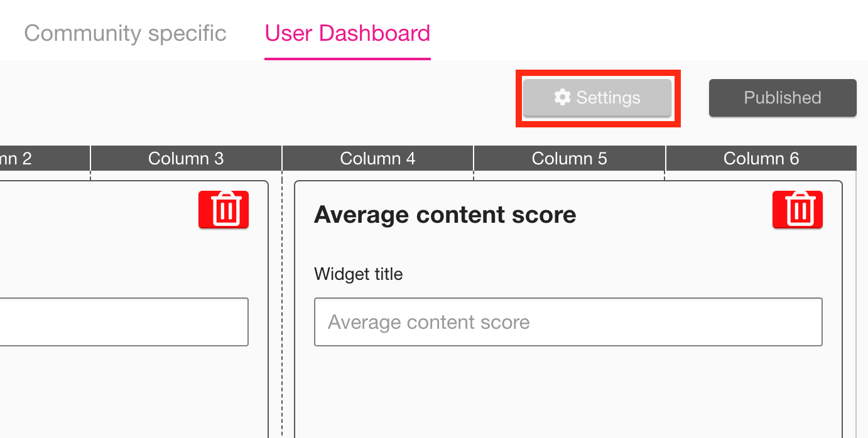Switch to the Community specific tab

coord(124,33)
